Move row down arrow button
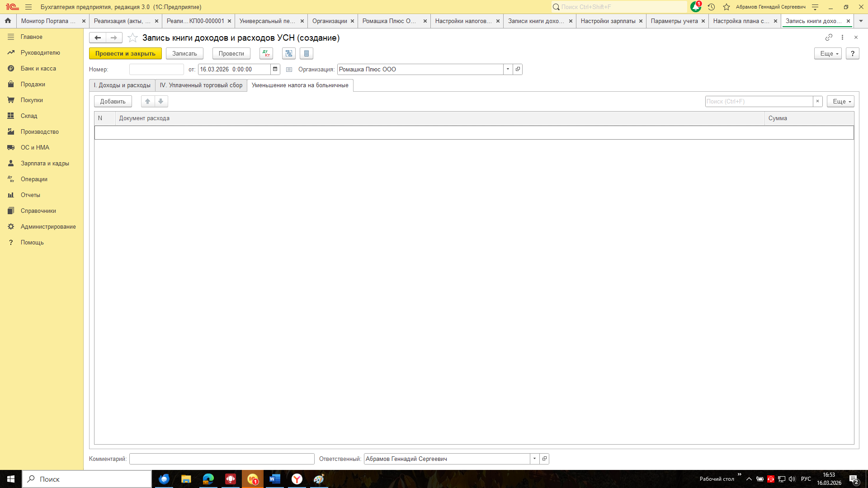The height and width of the screenshot is (488, 868). coord(161,101)
